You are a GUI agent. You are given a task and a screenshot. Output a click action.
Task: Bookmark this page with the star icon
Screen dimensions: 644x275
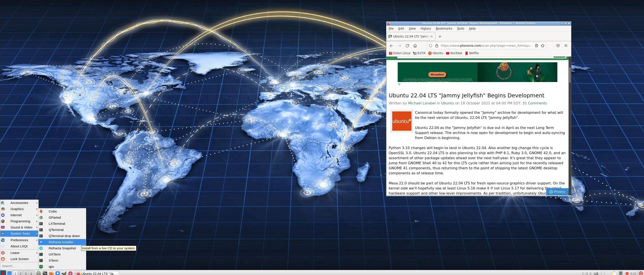pos(542,46)
